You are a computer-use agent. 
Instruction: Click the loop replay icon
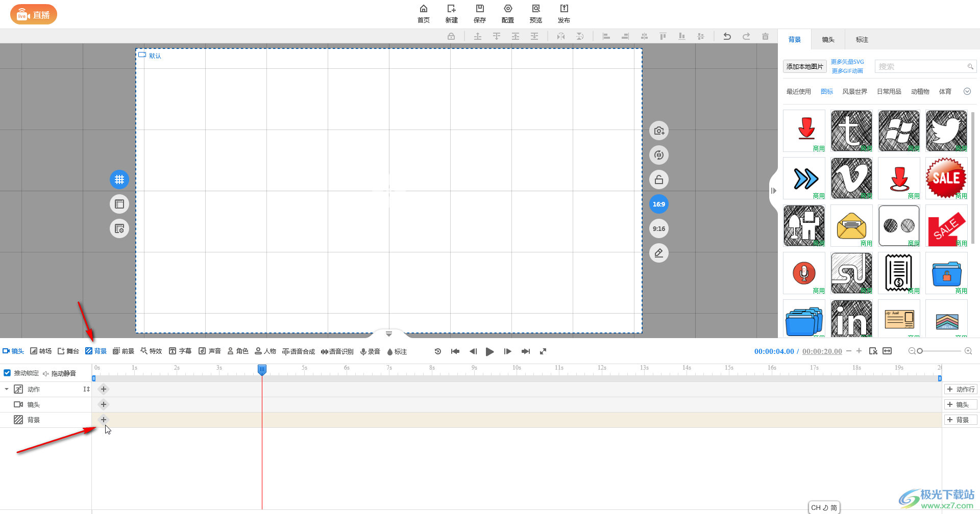click(x=437, y=351)
